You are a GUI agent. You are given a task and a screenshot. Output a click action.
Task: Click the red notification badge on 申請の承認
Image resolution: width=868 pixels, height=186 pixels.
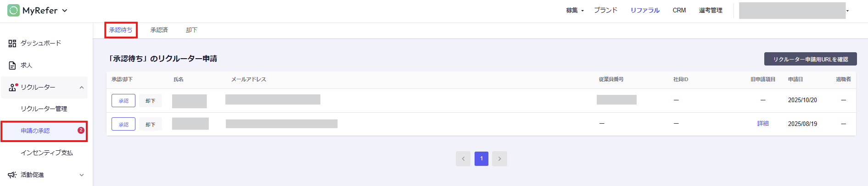[x=81, y=131]
